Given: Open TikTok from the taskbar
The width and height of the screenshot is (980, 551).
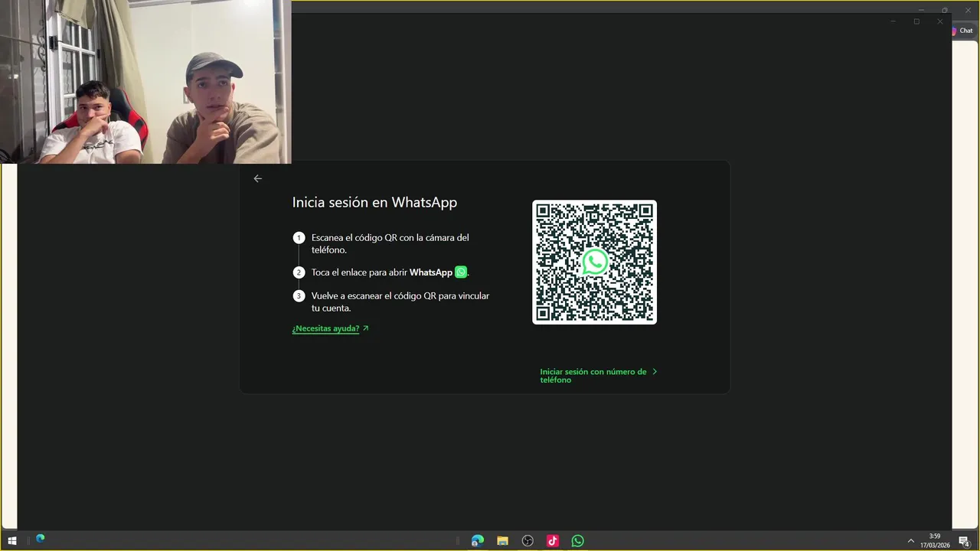Looking at the screenshot, I should 553,541.
